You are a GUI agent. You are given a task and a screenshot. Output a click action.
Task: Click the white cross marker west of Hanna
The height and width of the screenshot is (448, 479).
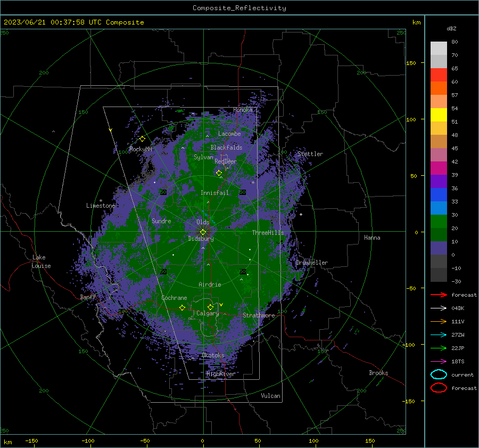301,214
